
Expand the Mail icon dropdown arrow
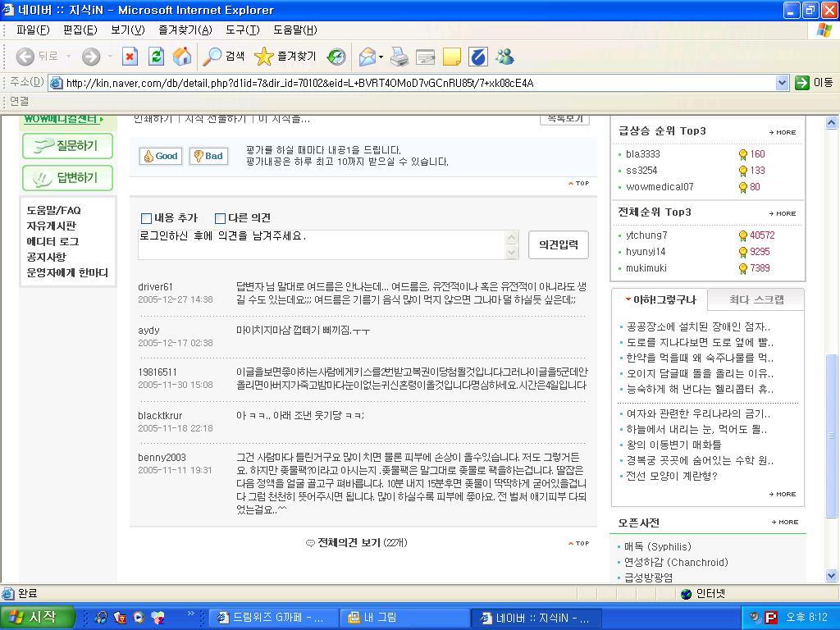pyautogui.click(x=381, y=57)
